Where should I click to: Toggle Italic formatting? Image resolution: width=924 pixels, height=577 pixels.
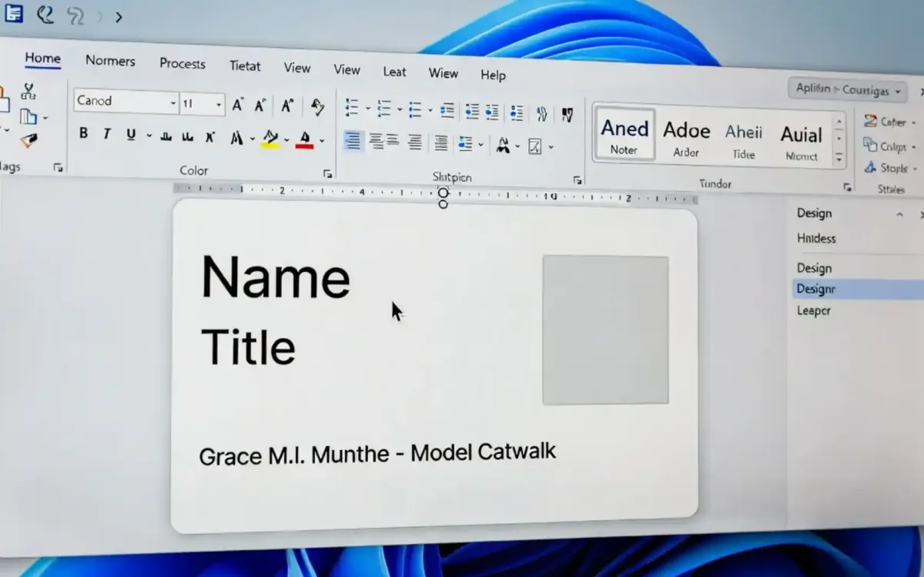click(106, 134)
